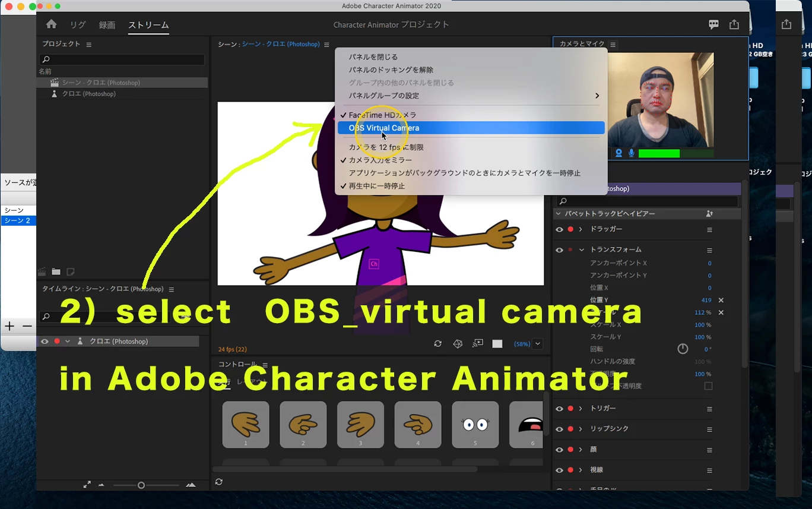Click the new scene clapperboard icon
Image resolution: width=812 pixels, height=509 pixels.
pos(42,271)
